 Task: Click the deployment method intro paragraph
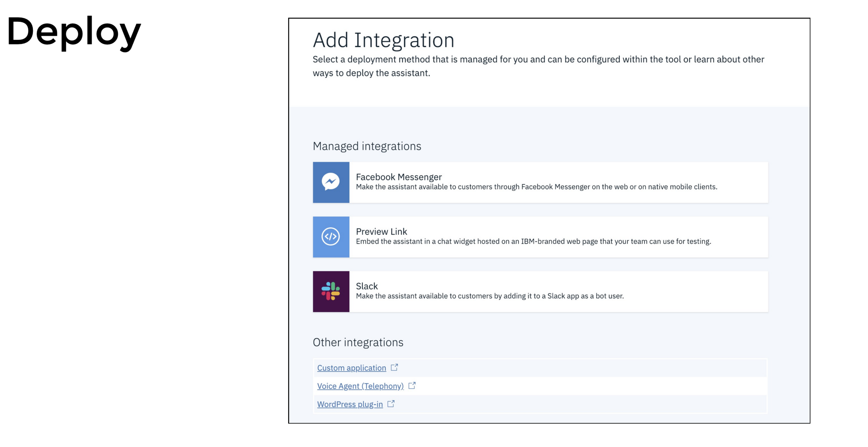click(538, 66)
